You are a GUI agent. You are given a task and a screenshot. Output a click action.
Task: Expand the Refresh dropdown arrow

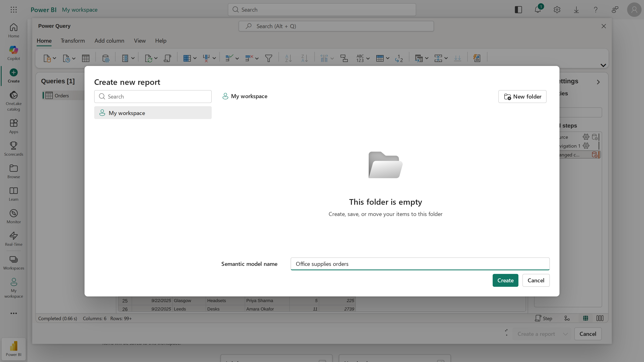pos(156,58)
